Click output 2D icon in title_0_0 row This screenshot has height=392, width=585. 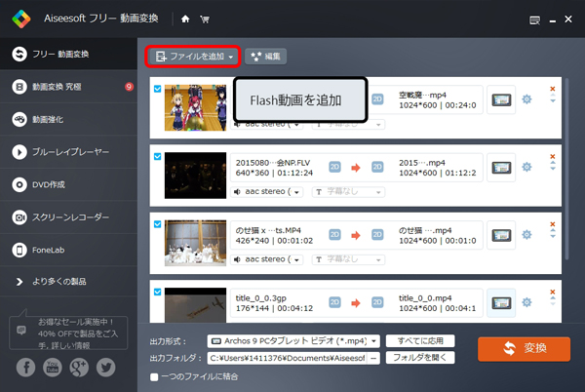click(x=377, y=302)
